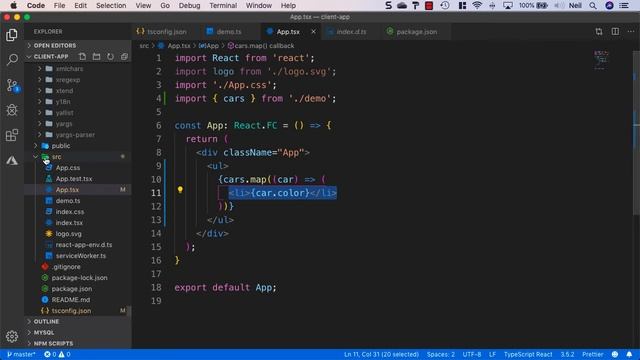Viewport: 640px width, 360px height.
Task: Click the open changes icon in editor toolbar
Action: [599, 31]
